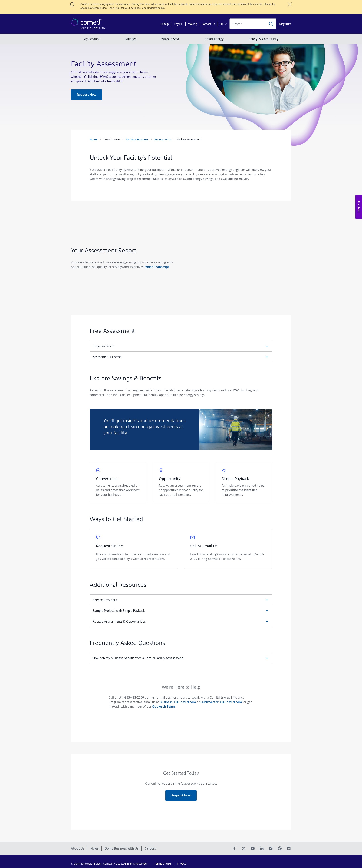
Task: Open Assessments breadcrumb link
Action: tap(162, 139)
